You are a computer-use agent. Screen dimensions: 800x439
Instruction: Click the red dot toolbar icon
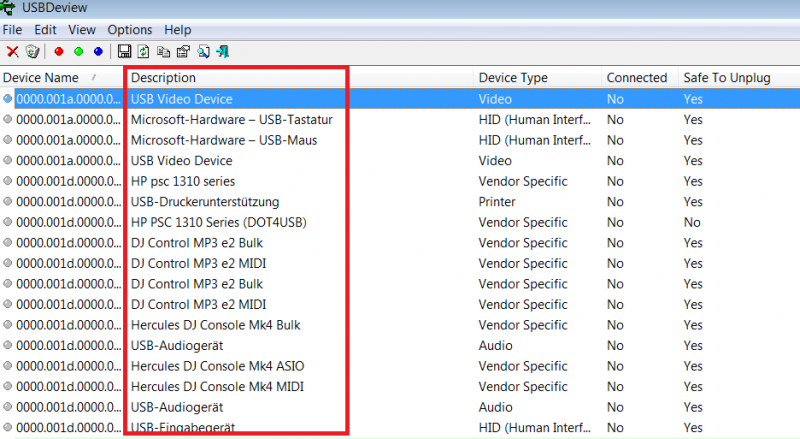pyautogui.click(x=59, y=51)
